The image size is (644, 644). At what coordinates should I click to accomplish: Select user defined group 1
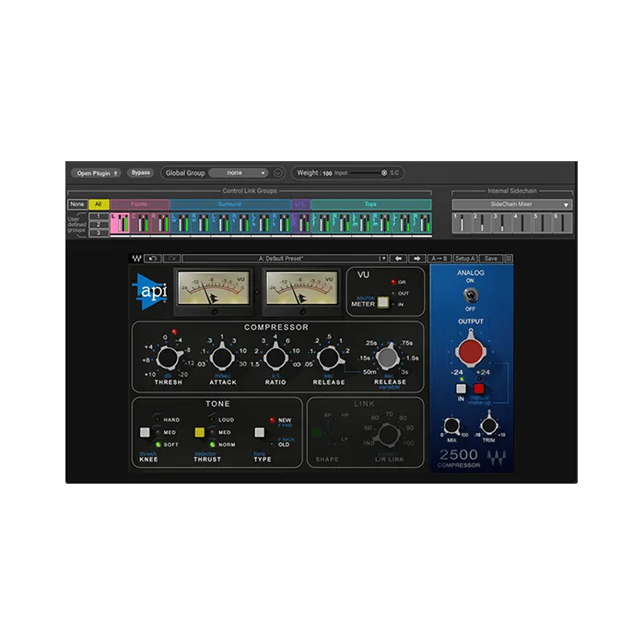99,217
